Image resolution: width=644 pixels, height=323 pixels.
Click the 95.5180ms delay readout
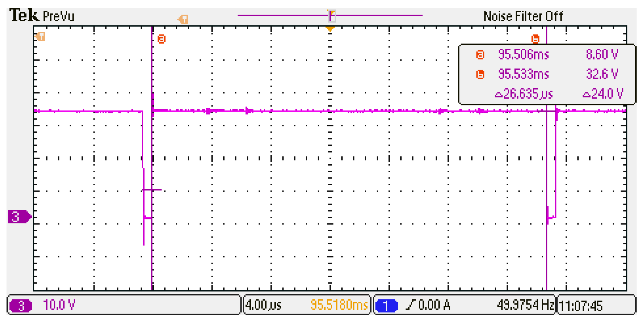[x=339, y=305]
